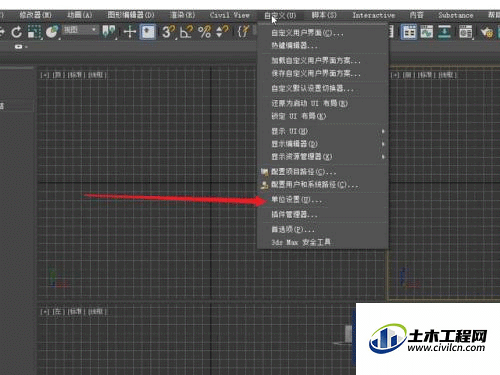
Task: Toggle the Angle Snap button
Action: pos(187,32)
